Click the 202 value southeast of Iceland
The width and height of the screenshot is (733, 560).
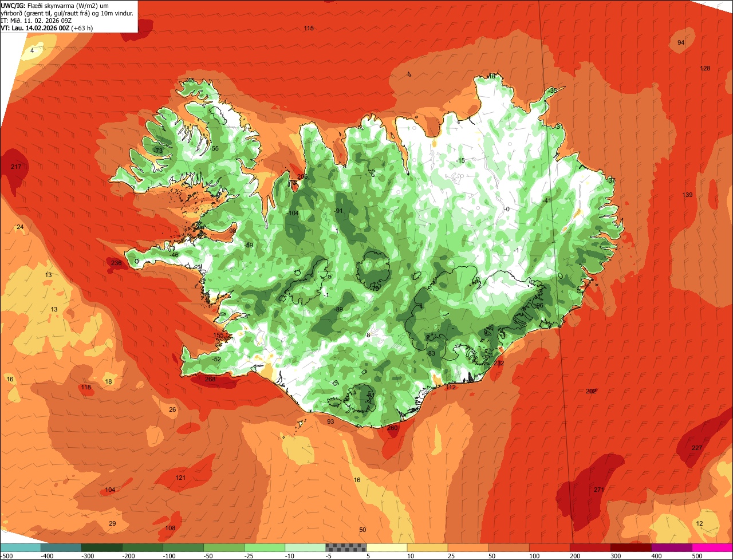[x=592, y=392]
